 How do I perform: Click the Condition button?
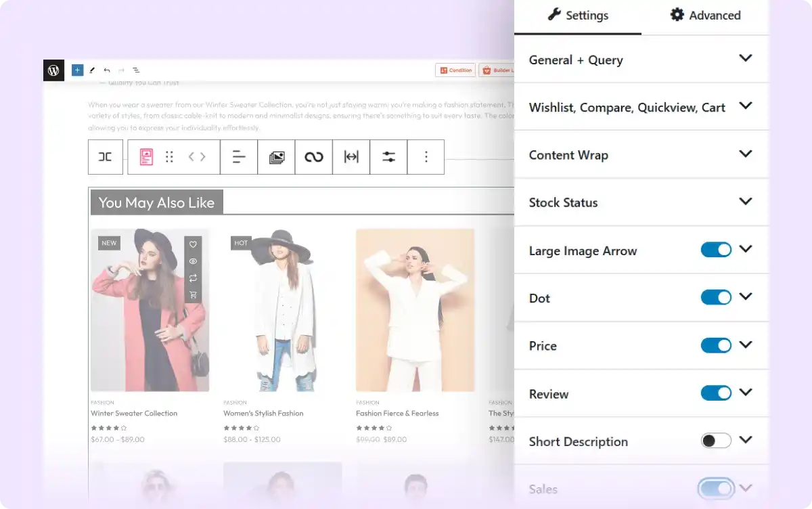tap(455, 70)
